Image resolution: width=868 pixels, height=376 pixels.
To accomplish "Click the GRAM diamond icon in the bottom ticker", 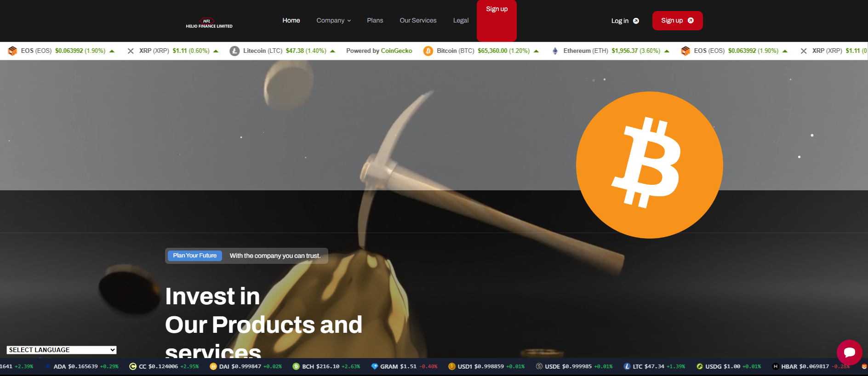I will (x=374, y=366).
